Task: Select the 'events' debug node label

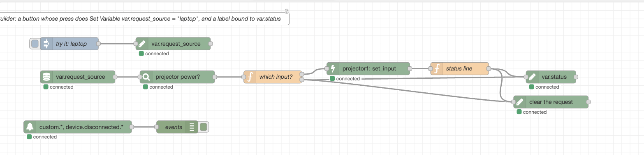Action: coord(174,127)
